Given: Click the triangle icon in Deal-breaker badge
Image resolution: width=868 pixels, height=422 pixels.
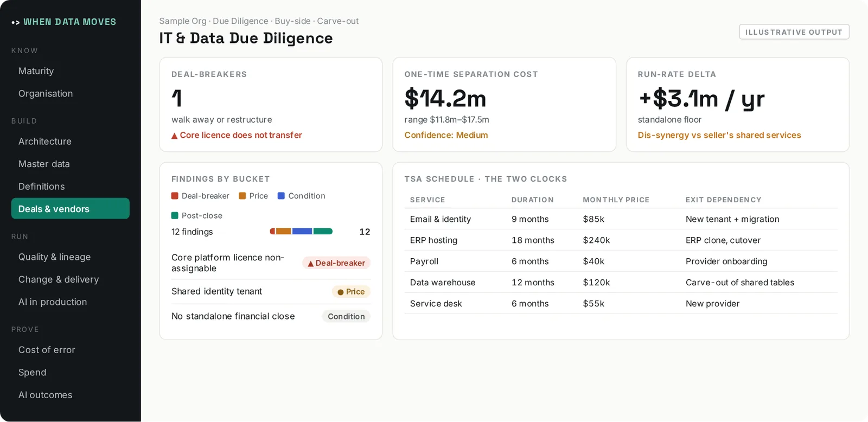Looking at the screenshot, I should click(x=311, y=264).
